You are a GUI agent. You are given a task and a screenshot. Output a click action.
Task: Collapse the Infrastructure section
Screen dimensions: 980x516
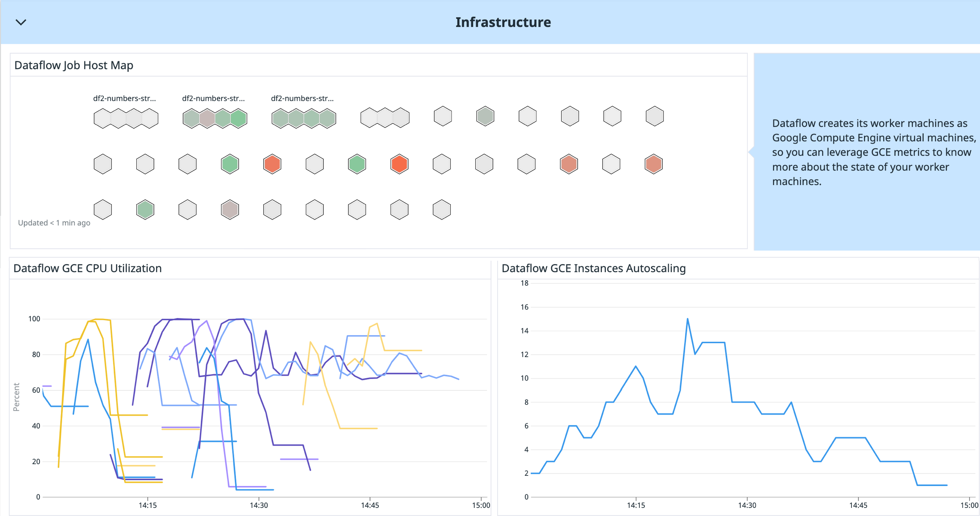point(21,22)
